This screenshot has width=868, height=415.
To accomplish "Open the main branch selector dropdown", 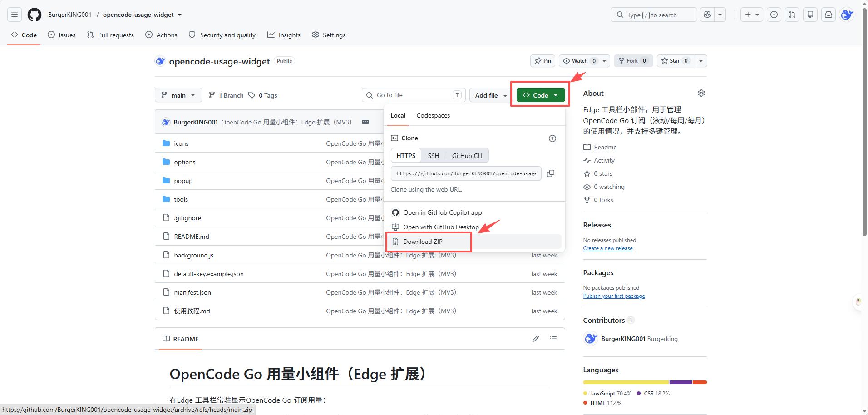I will pos(178,95).
